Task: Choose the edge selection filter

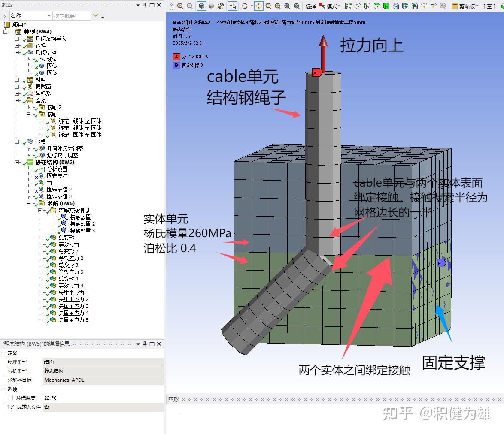Action: (x=367, y=6)
